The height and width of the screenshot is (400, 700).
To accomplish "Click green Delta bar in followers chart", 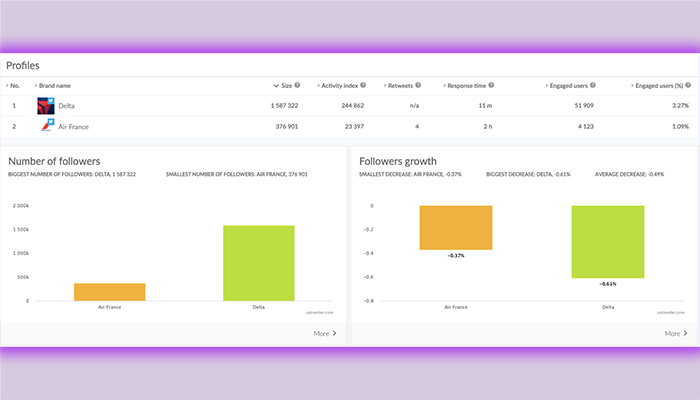I will click(259, 263).
